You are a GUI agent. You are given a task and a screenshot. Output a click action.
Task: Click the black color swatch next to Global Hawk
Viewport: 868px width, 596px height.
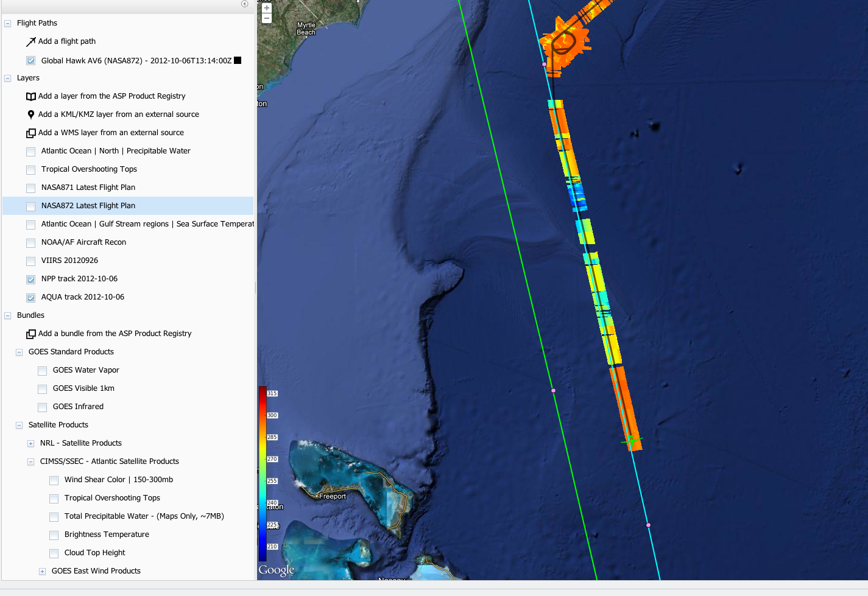pyautogui.click(x=238, y=60)
